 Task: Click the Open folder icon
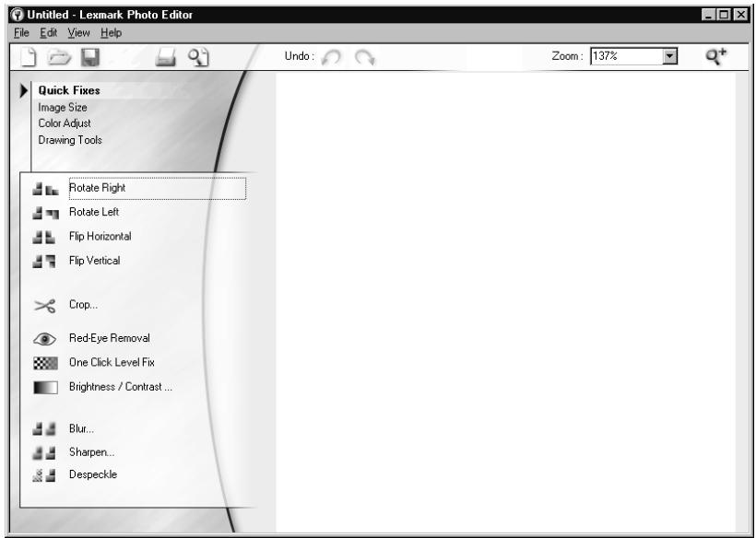[x=59, y=57]
